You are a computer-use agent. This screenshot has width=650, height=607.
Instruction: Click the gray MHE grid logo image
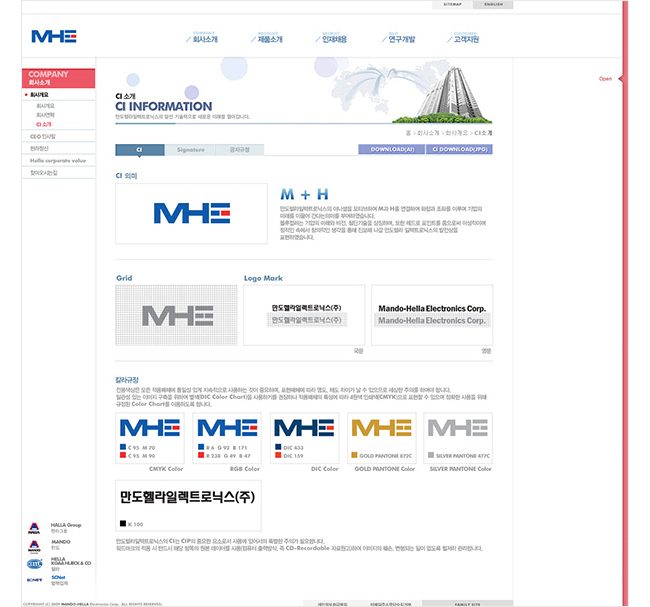click(177, 316)
